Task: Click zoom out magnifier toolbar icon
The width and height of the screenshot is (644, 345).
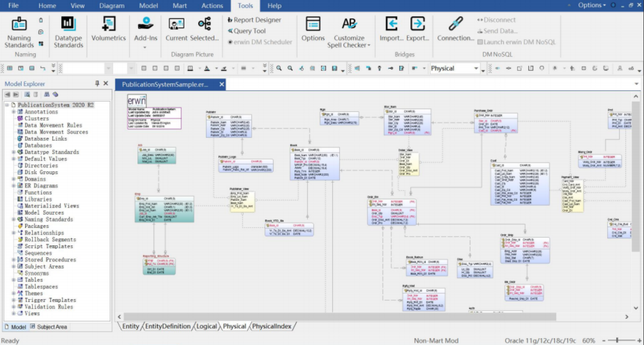Action: pyautogui.click(x=290, y=68)
